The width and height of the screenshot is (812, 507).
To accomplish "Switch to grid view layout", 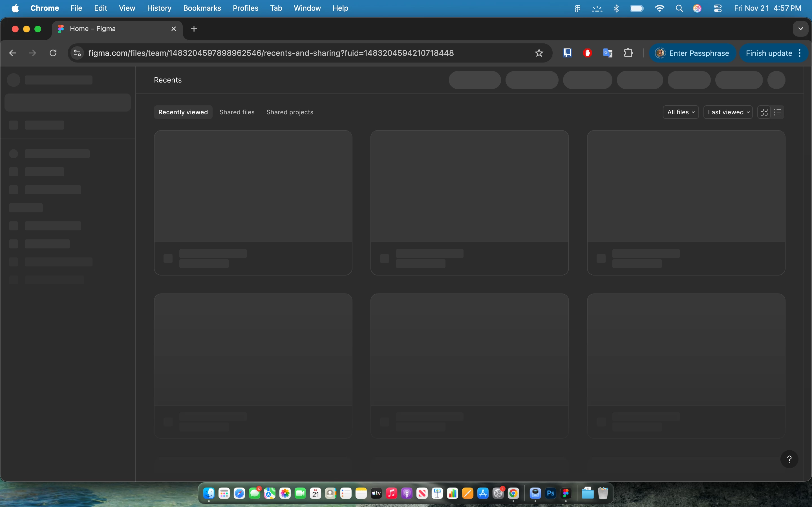I will click(764, 112).
